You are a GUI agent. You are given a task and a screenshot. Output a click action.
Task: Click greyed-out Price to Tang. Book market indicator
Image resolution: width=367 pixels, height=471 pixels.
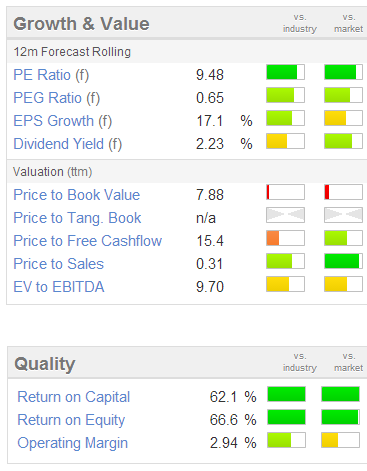pyautogui.click(x=343, y=215)
